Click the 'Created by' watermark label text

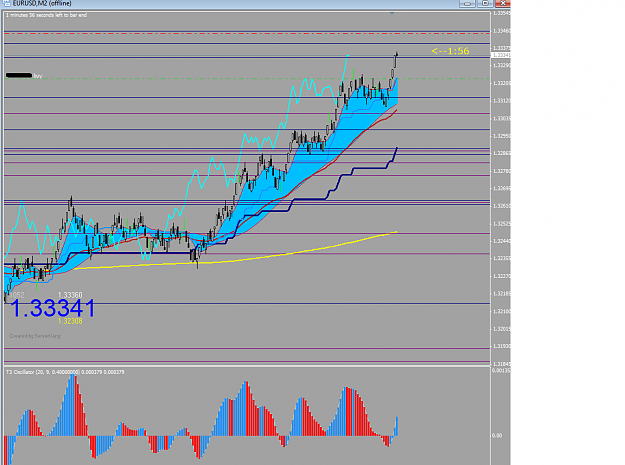pyautogui.click(x=35, y=336)
